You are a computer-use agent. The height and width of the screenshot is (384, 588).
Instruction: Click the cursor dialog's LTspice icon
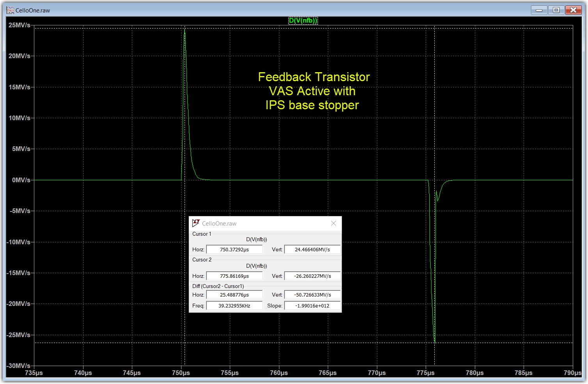196,223
